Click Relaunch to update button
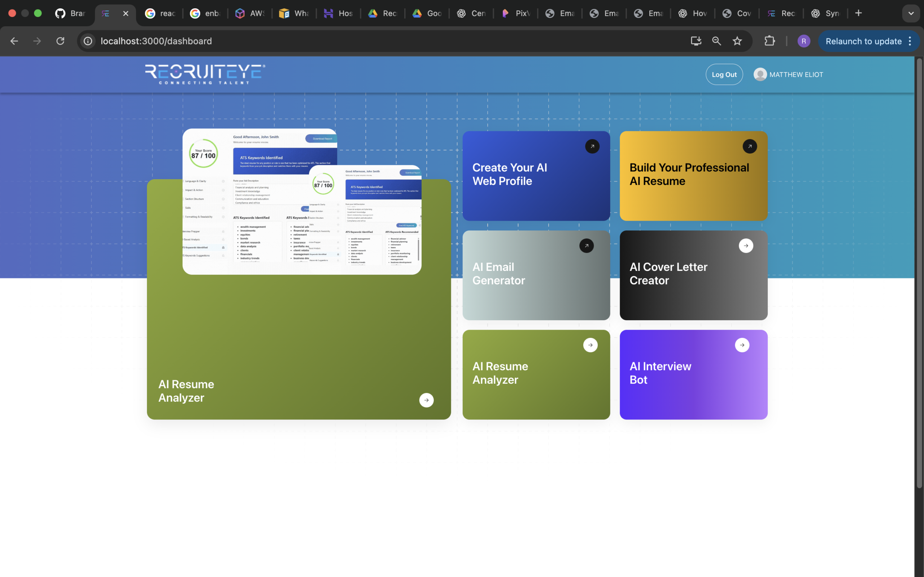Screen dimensions: 924x577 (863, 41)
